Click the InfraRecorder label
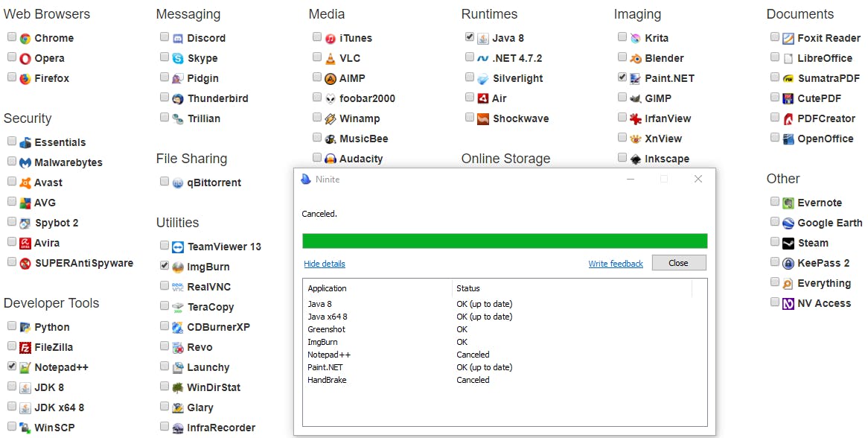This screenshot has width=868, height=438. point(221,428)
